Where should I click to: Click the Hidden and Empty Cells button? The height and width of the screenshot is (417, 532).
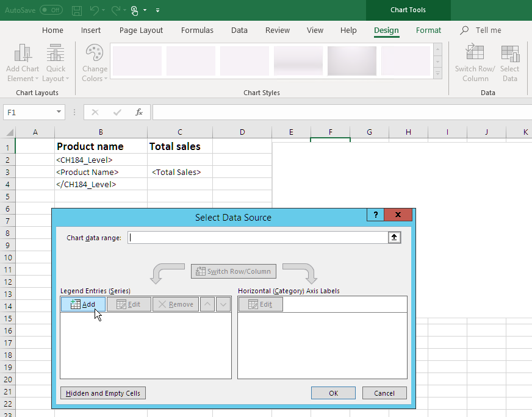(103, 393)
